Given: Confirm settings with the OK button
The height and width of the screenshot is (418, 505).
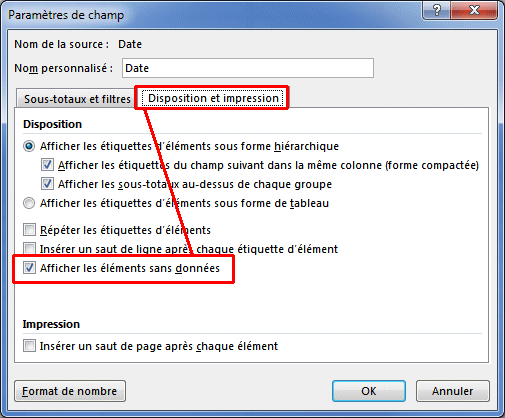Looking at the screenshot, I should (369, 391).
